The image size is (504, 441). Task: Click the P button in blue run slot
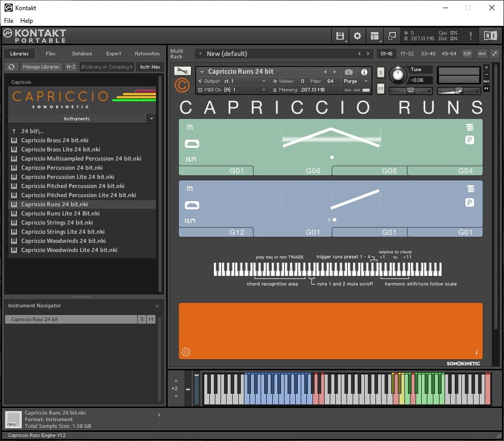(x=469, y=203)
